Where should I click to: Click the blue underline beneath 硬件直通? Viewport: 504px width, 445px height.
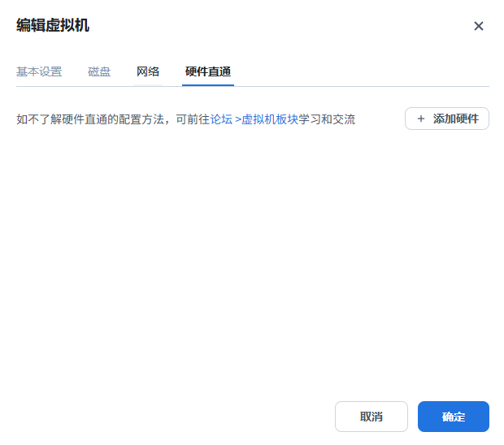pos(208,84)
